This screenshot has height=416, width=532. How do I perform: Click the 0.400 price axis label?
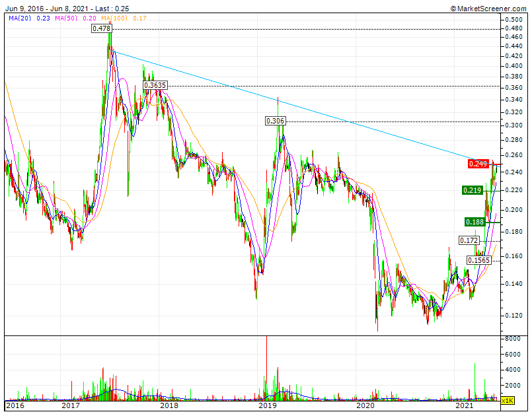pos(513,66)
